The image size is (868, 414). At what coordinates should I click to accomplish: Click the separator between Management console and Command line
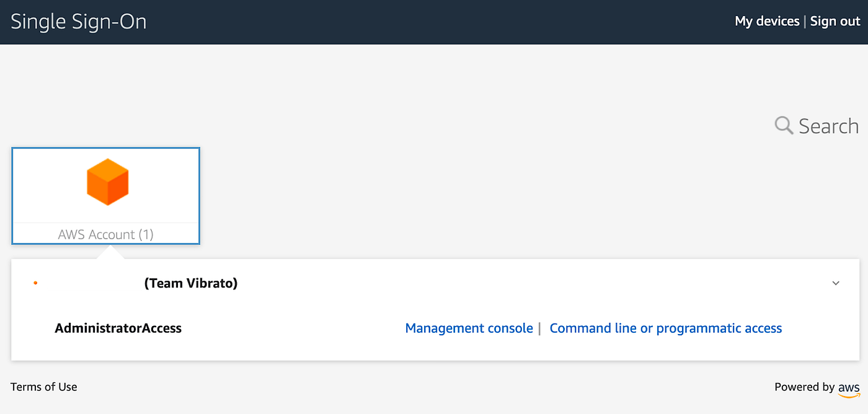click(x=539, y=328)
